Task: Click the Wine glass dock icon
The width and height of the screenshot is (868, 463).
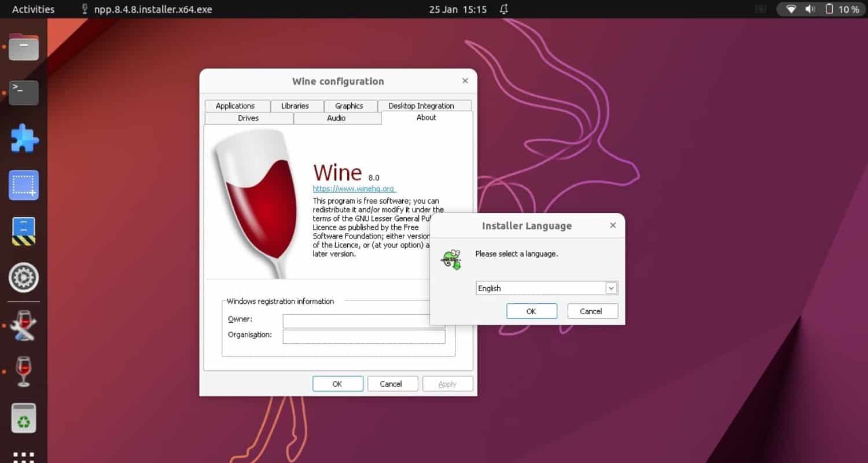Action: coord(24,371)
